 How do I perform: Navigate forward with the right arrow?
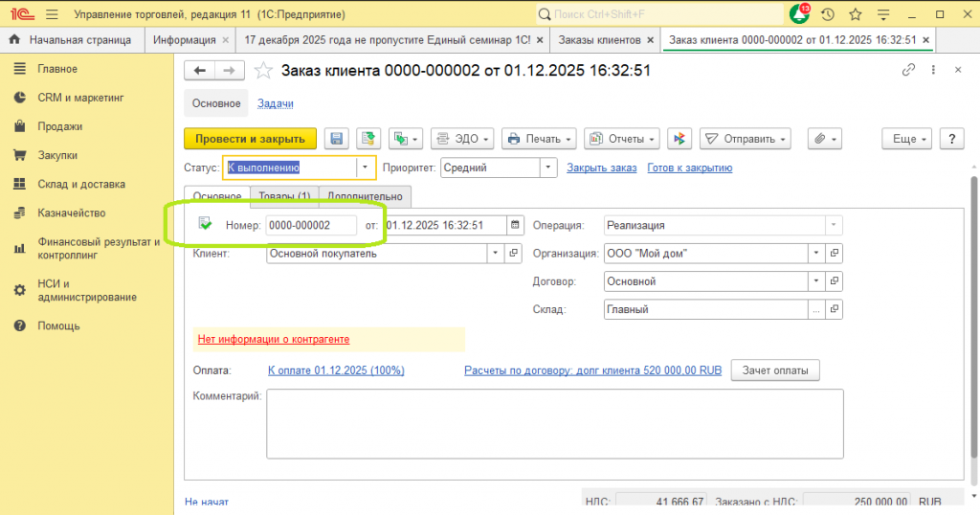point(229,71)
